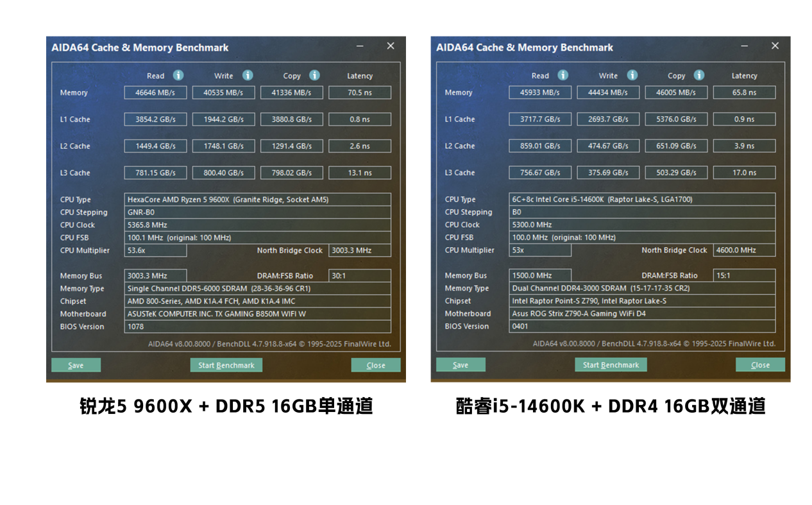
Task: Click Write info icon in i5-14600K window
Action: 632,75
